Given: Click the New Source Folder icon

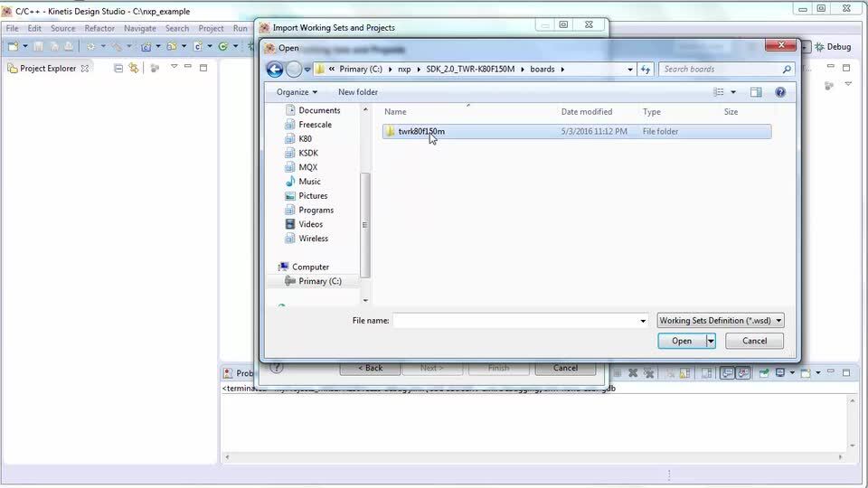Looking at the screenshot, I should [x=172, y=46].
